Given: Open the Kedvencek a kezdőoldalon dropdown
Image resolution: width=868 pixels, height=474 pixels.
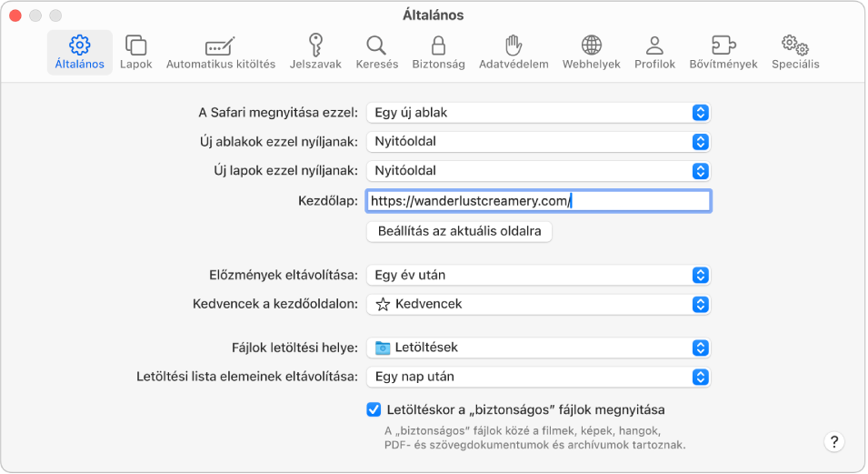Looking at the screenshot, I should 538,305.
